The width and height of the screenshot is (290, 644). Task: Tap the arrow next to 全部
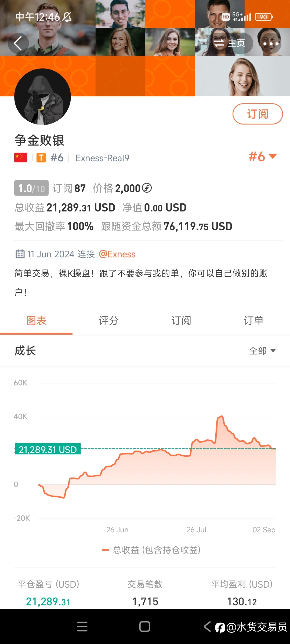pyautogui.click(x=273, y=351)
